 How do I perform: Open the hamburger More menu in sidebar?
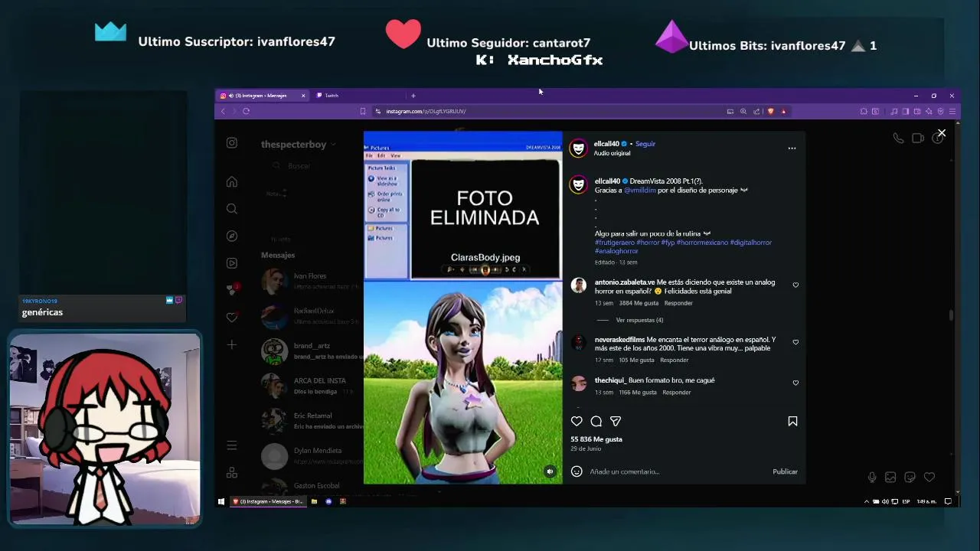[232, 445]
